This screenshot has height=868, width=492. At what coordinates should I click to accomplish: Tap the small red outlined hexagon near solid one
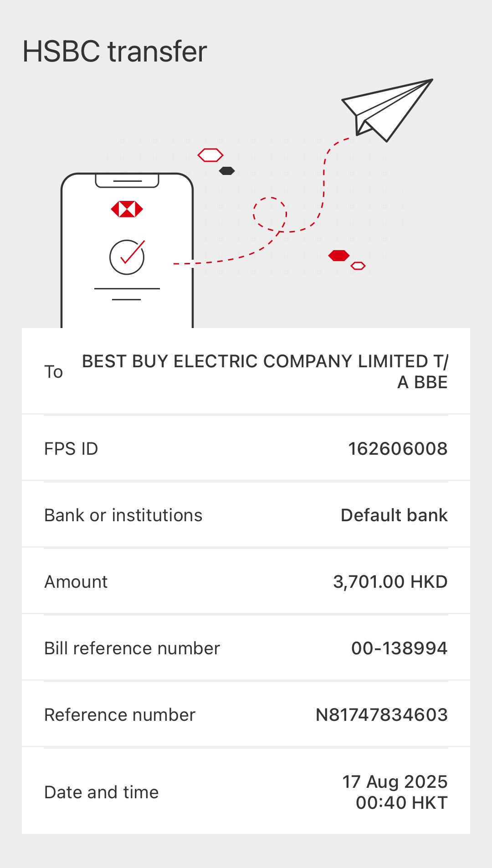coord(359,266)
